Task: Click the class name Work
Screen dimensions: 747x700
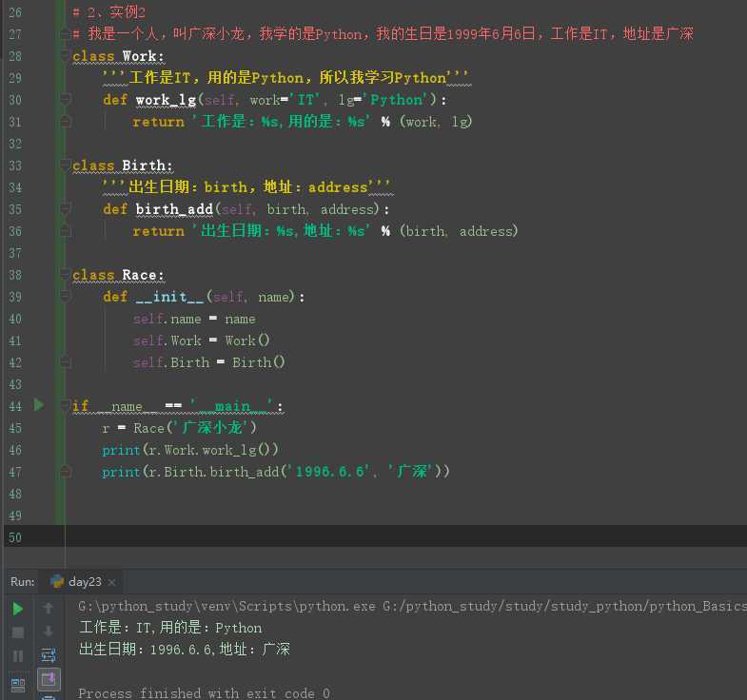Action: [140, 56]
